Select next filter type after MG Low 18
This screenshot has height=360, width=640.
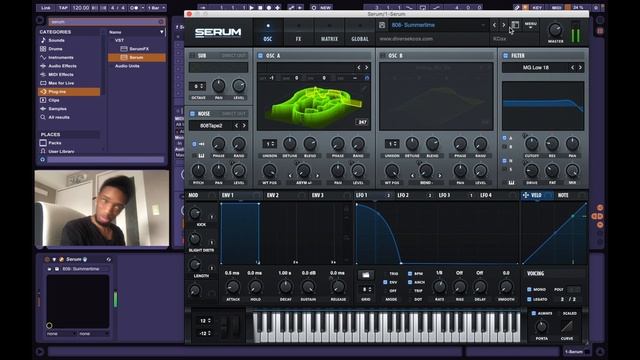click(580, 68)
